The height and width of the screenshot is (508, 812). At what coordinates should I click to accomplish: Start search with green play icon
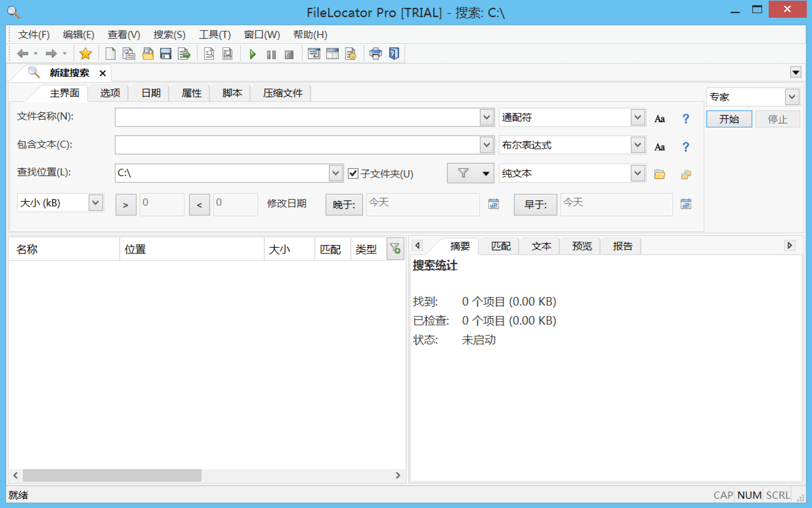(x=253, y=54)
